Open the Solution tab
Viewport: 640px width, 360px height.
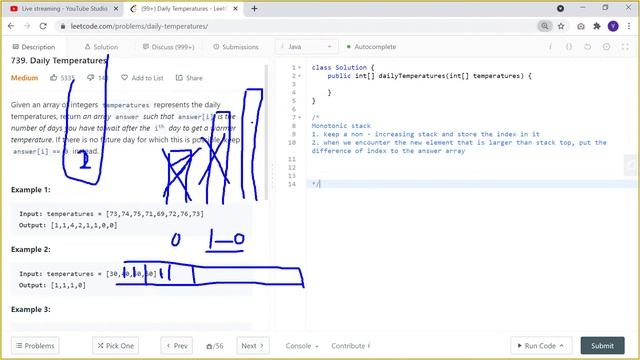tap(101, 47)
